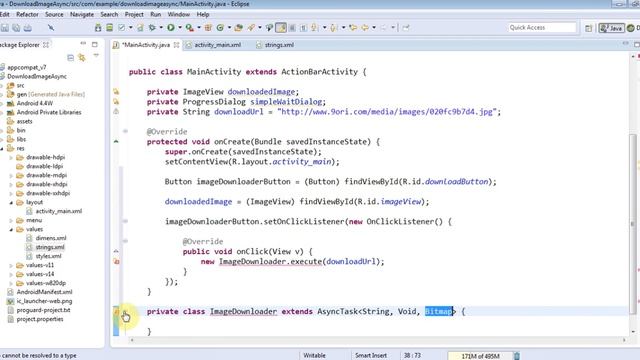The image size is (640, 360).
Task: Click the editor horizontal scroll left arrow
Action: tap(132, 340)
